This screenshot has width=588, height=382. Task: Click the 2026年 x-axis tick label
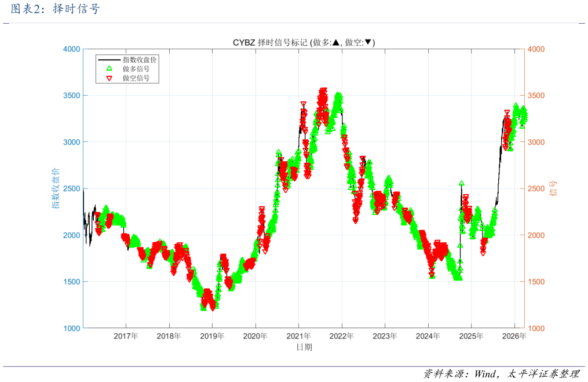click(x=514, y=336)
